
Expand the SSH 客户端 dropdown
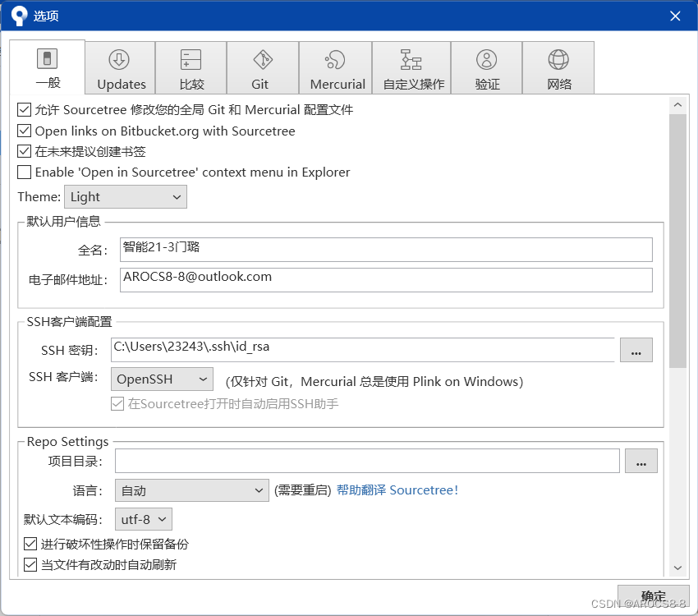click(x=161, y=379)
